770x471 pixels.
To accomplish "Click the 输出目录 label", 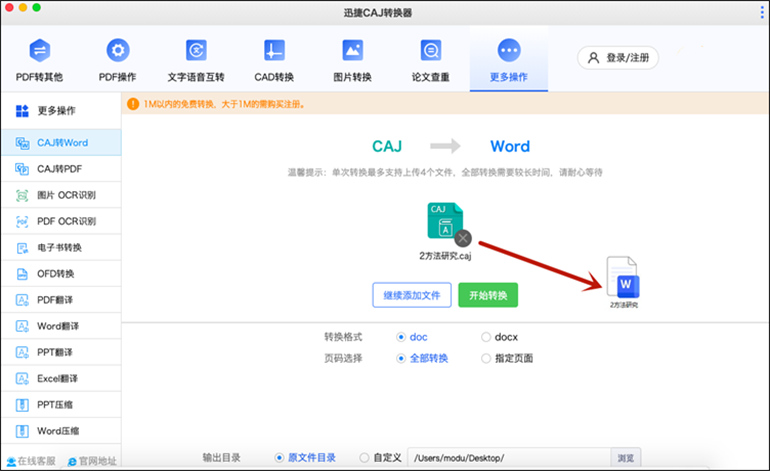I will (x=221, y=458).
